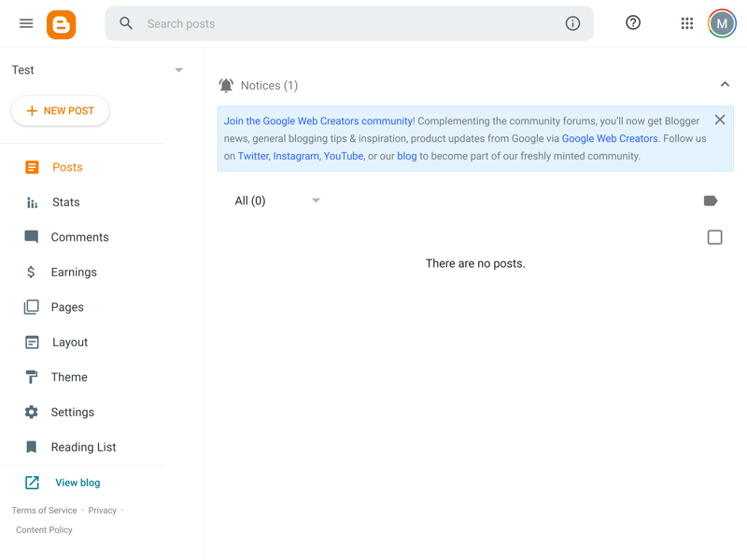The height and width of the screenshot is (560, 747).
Task: Click the orange Blogger logo
Action: pyautogui.click(x=62, y=24)
